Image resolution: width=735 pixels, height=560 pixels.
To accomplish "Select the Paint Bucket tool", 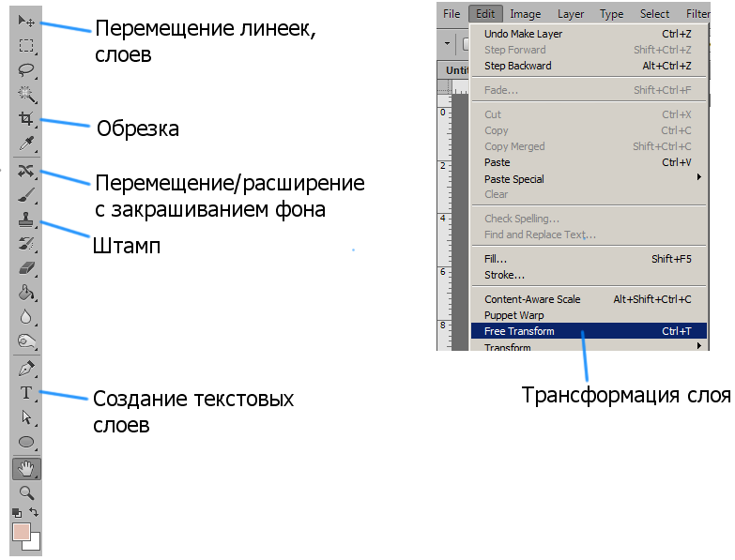I will tap(25, 293).
